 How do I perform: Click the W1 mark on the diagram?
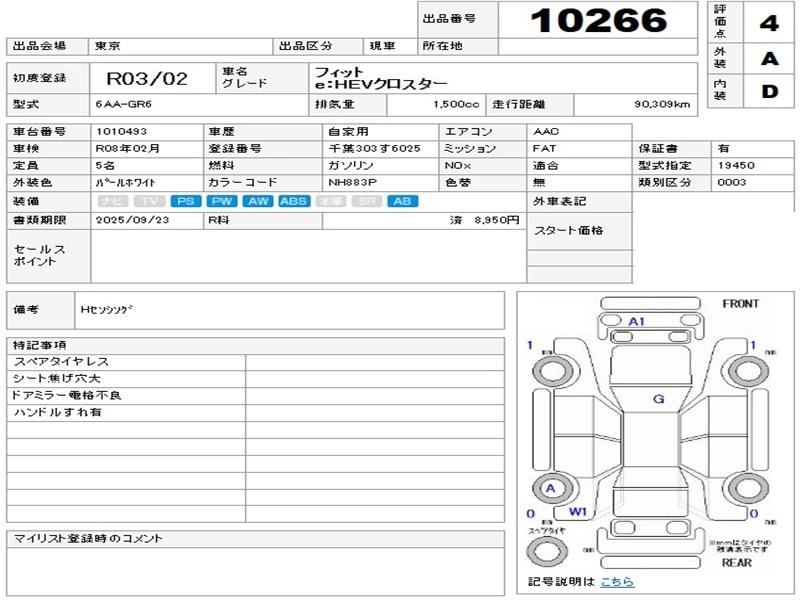578,511
